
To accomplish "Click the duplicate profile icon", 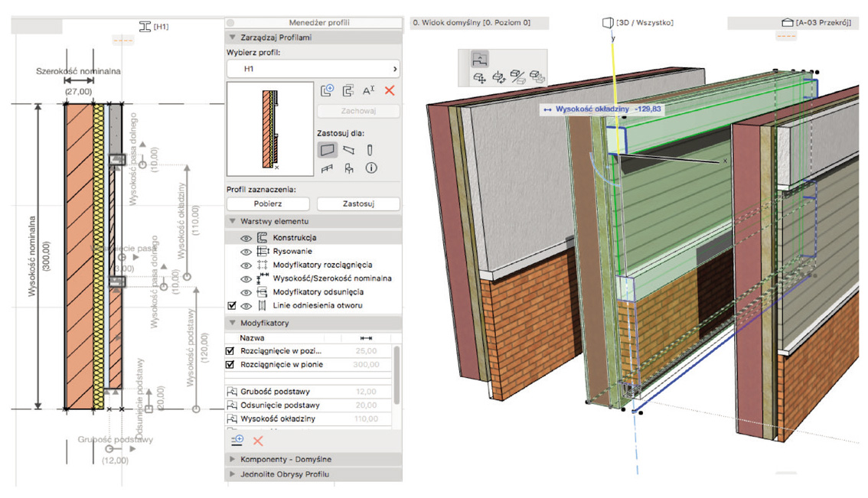I will [x=348, y=90].
